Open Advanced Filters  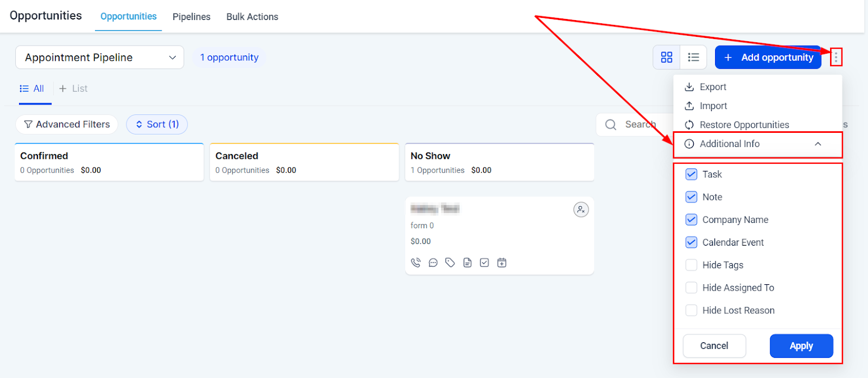tap(67, 124)
